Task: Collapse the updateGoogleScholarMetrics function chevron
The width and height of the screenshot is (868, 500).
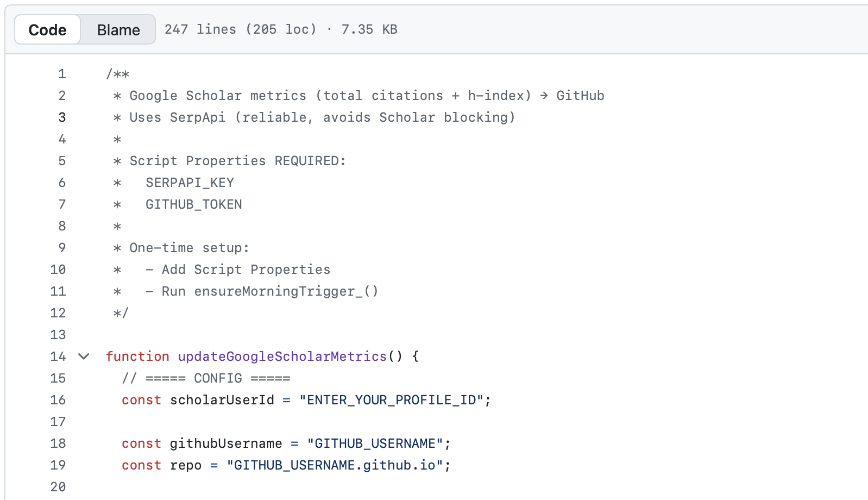Action: (84, 357)
